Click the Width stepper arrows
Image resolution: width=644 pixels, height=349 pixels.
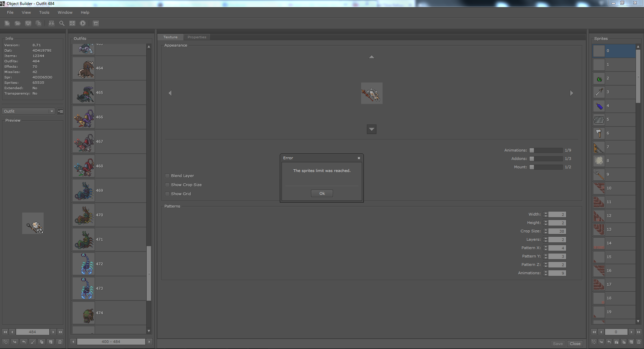[x=546, y=215]
